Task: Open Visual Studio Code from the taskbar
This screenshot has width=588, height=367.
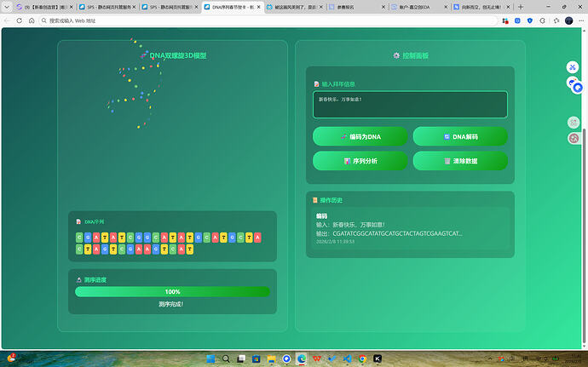Action: pos(347,358)
